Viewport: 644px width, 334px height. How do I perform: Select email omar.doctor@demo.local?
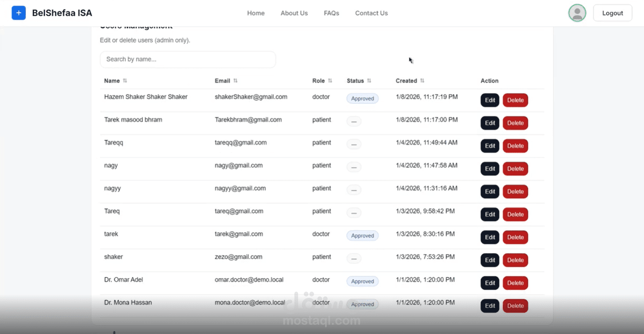249,280
